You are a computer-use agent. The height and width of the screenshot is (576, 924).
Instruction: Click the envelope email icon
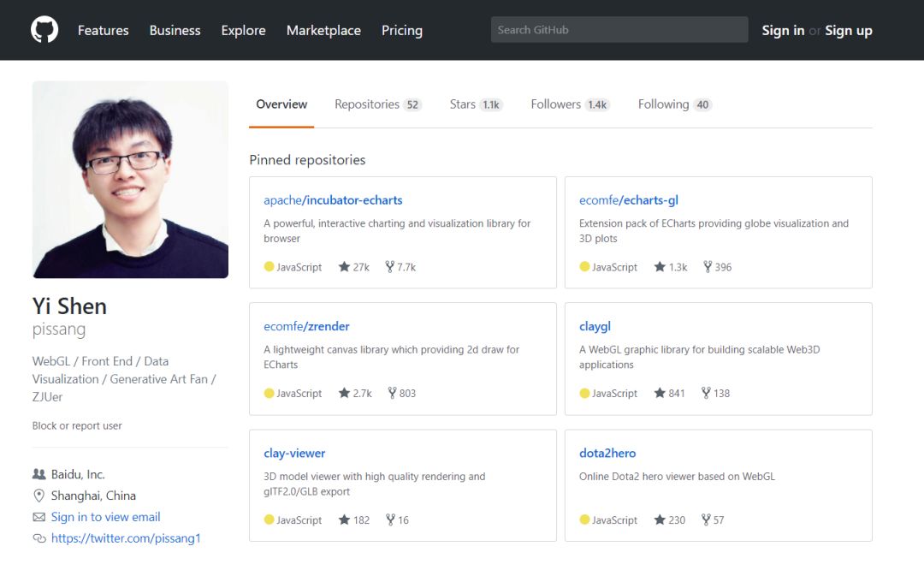point(38,517)
